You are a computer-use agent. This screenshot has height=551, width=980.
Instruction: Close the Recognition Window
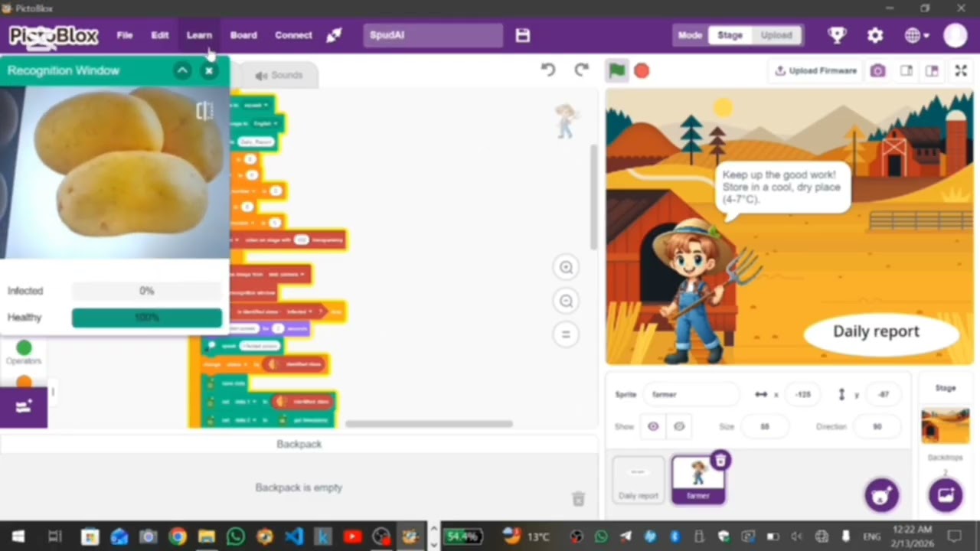(209, 70)
